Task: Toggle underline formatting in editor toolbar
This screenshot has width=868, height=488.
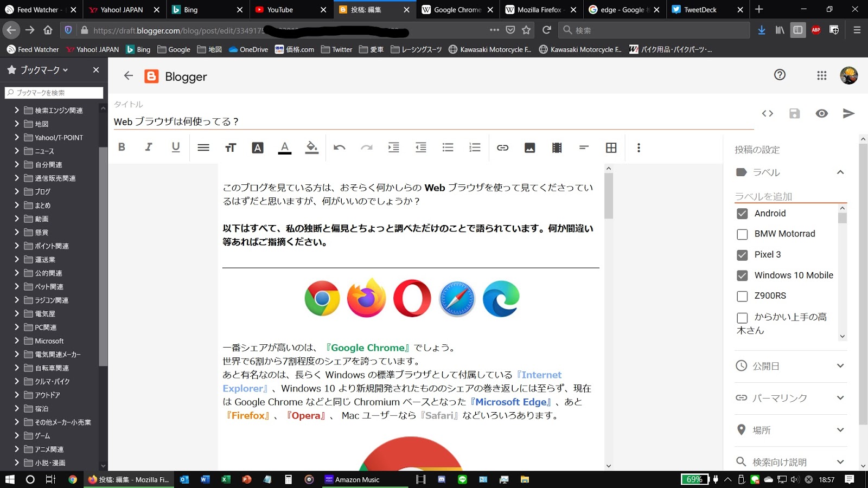Action: click(175, 147)
